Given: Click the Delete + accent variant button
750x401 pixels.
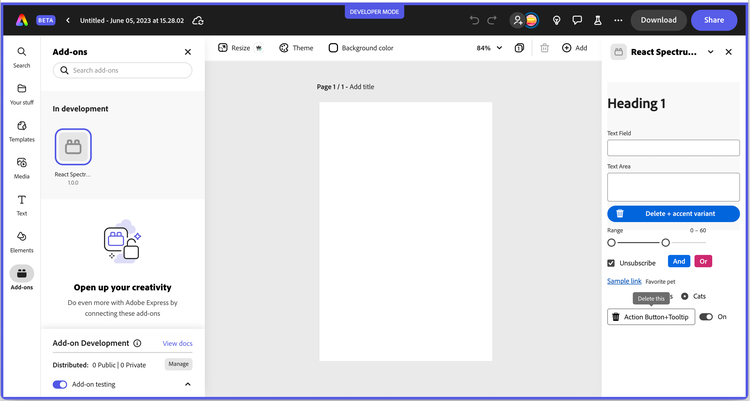Looking at the screenshot, I should (673, 214).
